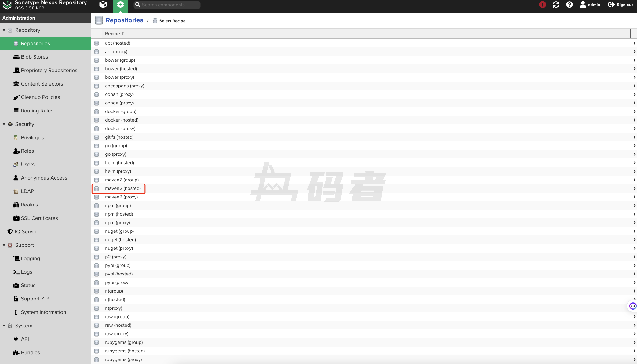Click the Browse cube icon in header
The image size is (637, 364).
(x=103, y=5)
